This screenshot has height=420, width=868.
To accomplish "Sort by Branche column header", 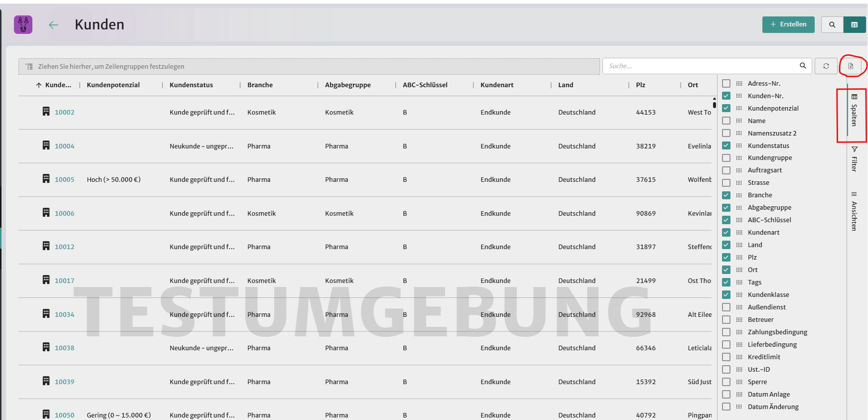I will [x=260, y=85].
